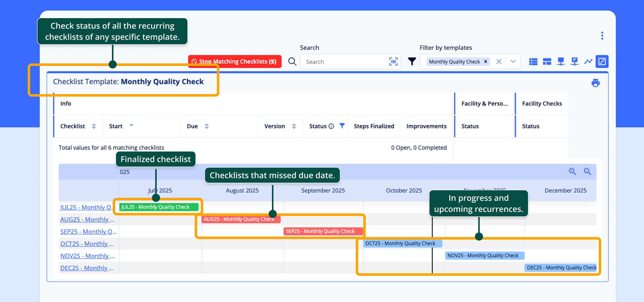This screenshot has height=302, width=644.
Task: Remove Monthly Quality Check filter tag
Action: 486,61
